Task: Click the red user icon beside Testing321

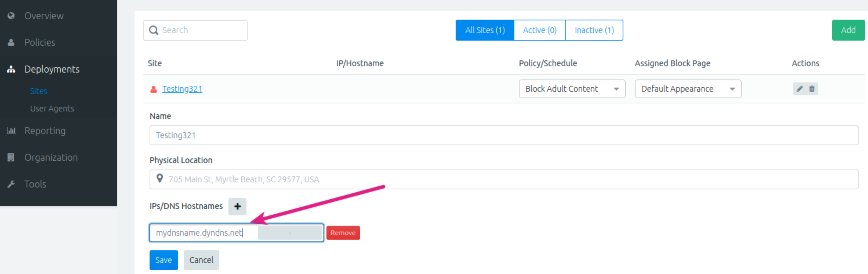Action: point(154,89)
